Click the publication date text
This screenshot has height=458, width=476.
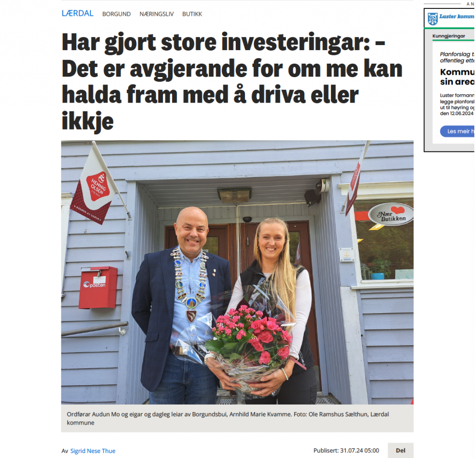346,451
